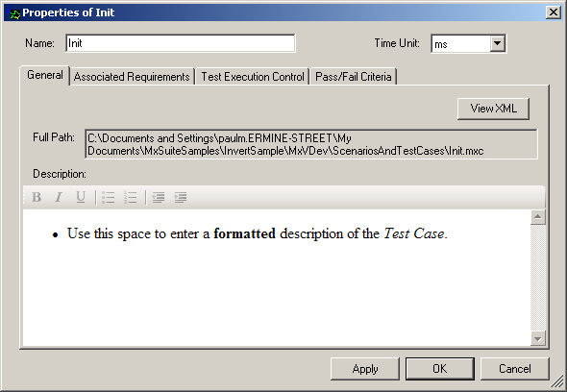Decrease indent of description text
This screenshot has width=567, height=392.
158,198
